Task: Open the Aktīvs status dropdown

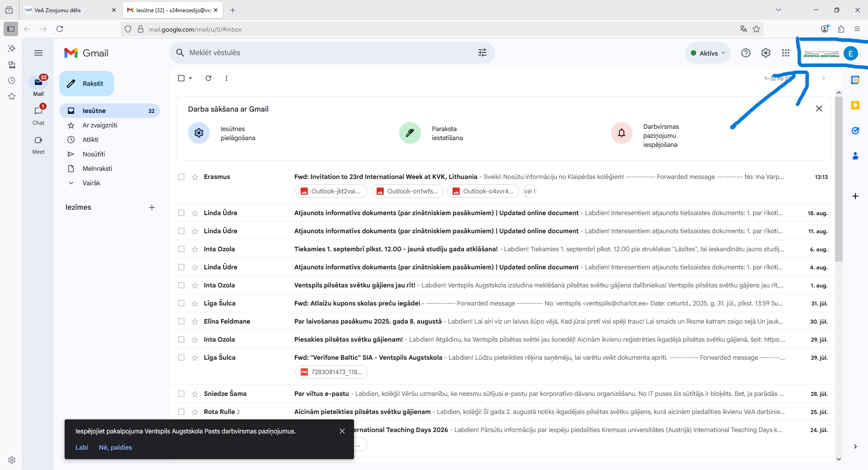Action: 708,53
